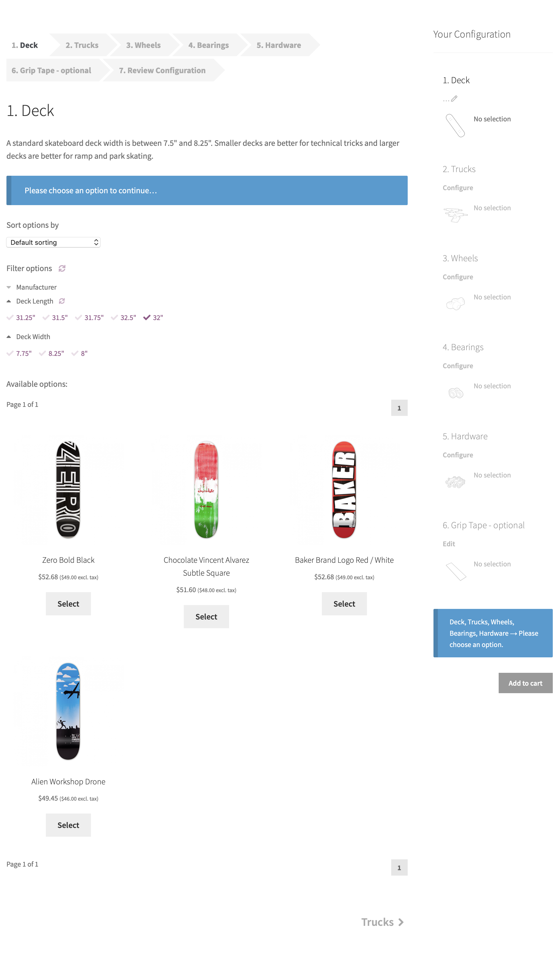Viewport: 560px width, 956px height.
Task: Toggle the 31.25" deck length filter
Action: 21,318
